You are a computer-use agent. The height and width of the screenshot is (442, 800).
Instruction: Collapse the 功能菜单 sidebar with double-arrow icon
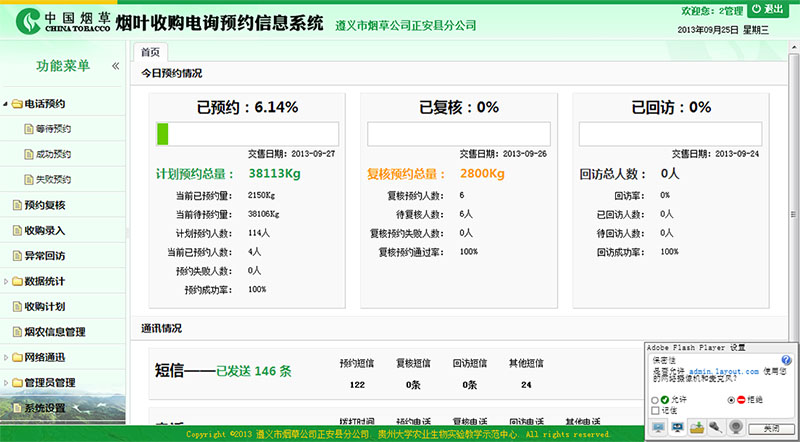click(115, 66)
